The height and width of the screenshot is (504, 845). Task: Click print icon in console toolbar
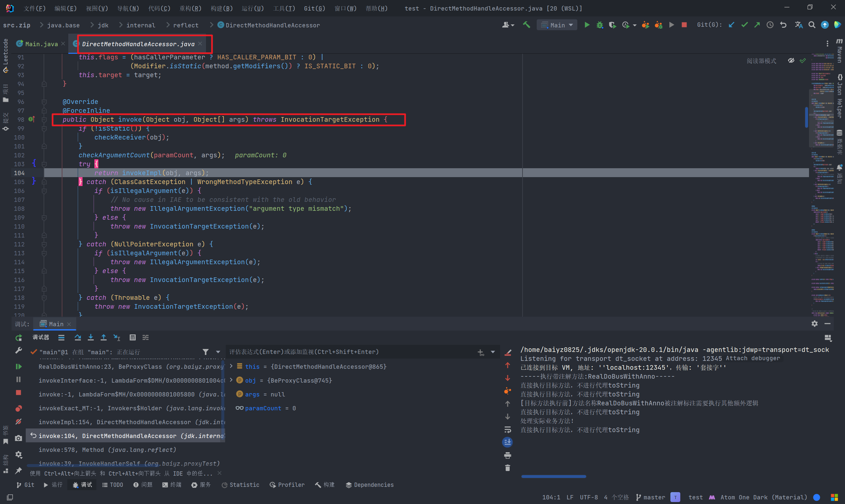(508, 455)
